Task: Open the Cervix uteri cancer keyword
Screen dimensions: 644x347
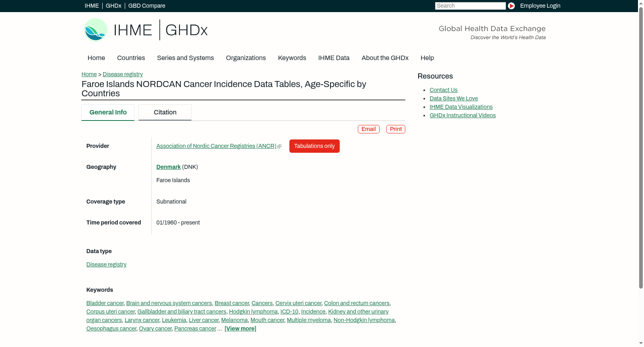Action: click(298, 303)
